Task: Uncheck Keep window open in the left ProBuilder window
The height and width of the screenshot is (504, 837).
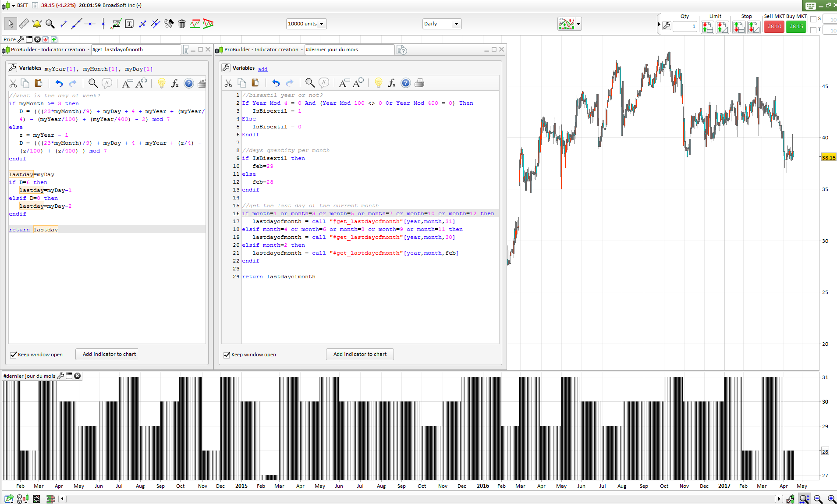Action: point(14,355)
